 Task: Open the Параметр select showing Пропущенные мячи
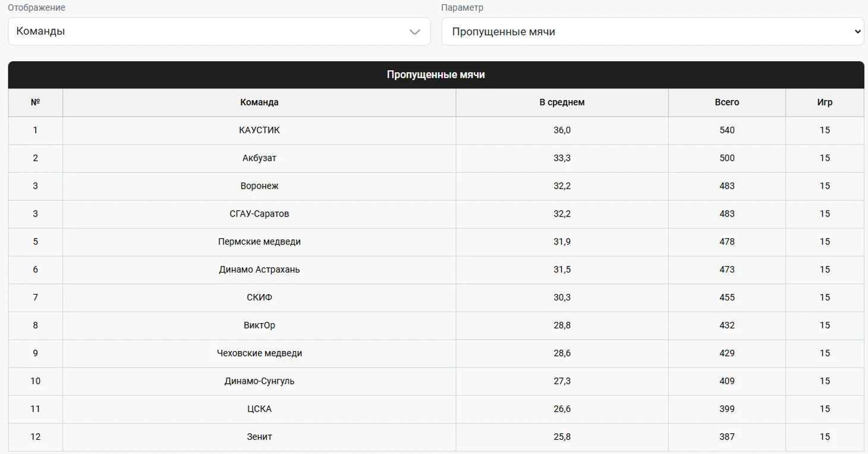click(652, 32)
